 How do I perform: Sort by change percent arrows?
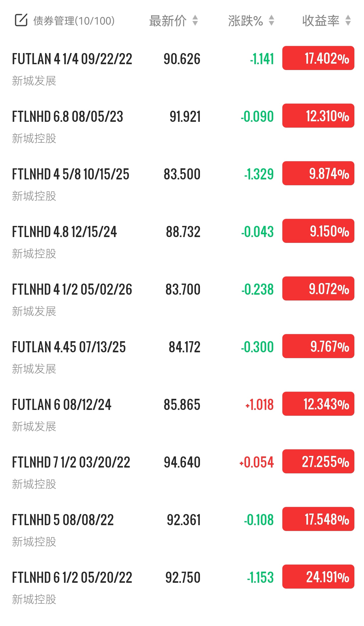[271, 20]
